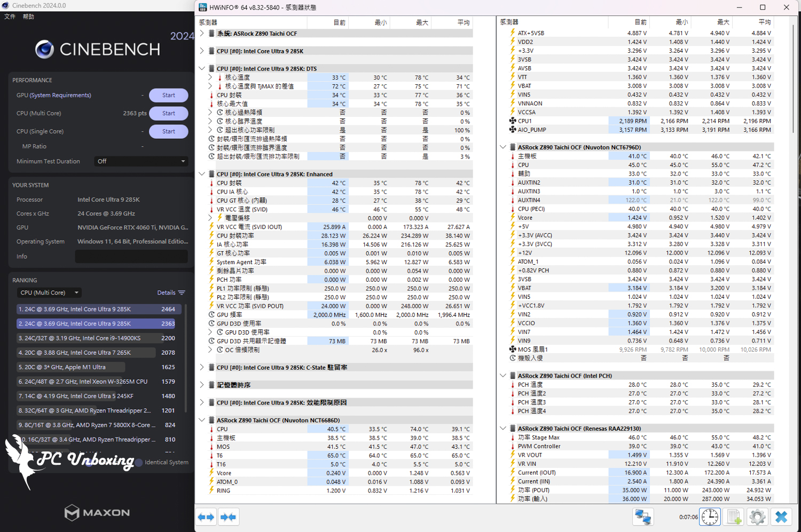The width and height of the screenshot is (801, 532).
Task: Start the CPU (Single Core) benchmark
Action: tap(168, 132)
